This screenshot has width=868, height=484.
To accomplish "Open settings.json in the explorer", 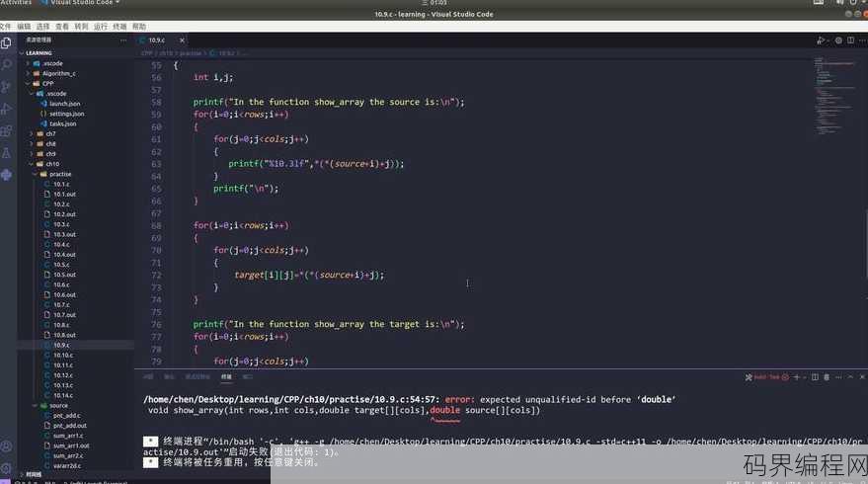I will [x=67, y=114].
